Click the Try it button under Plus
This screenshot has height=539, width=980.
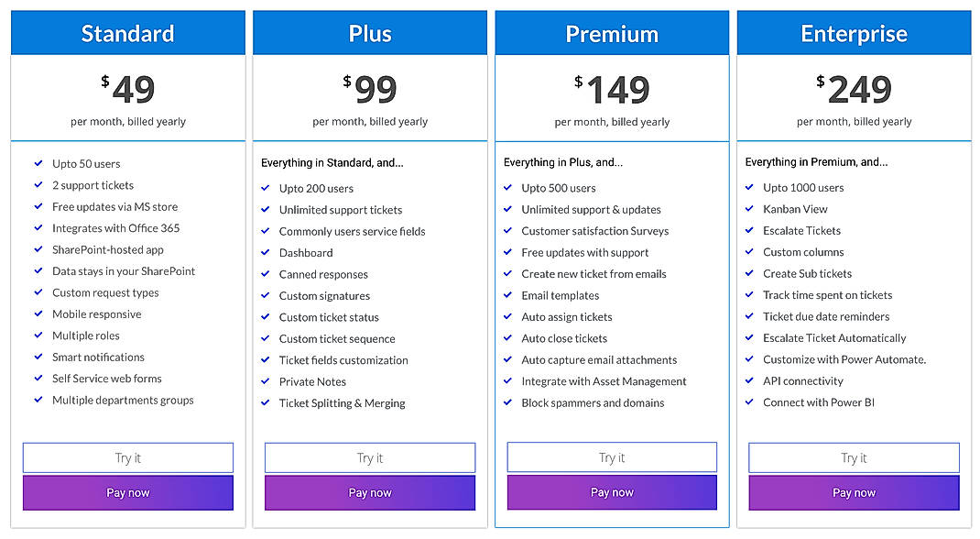[x=369, y=456]
